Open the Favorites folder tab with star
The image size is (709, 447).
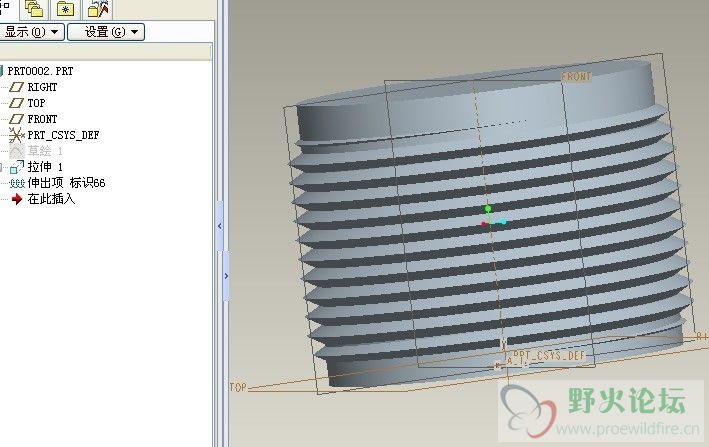pos(66,8)
